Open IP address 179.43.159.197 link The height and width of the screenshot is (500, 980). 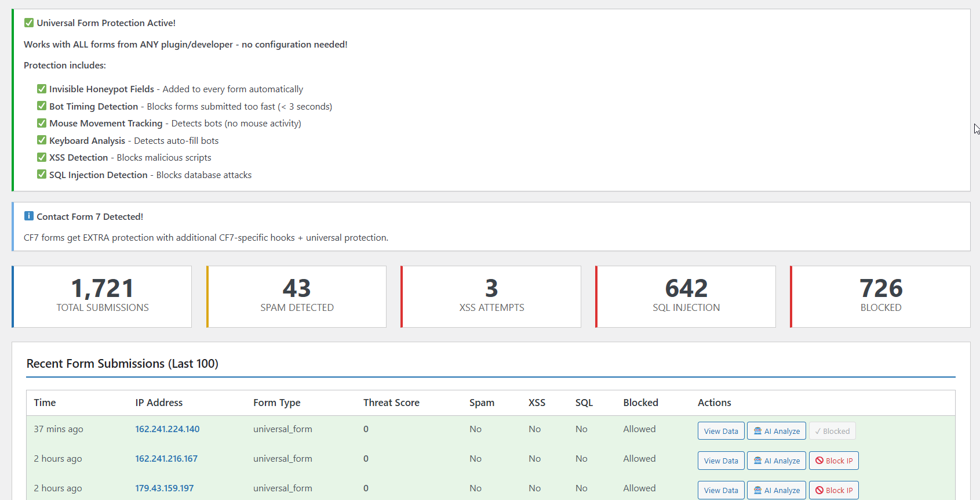click(165, 488)
